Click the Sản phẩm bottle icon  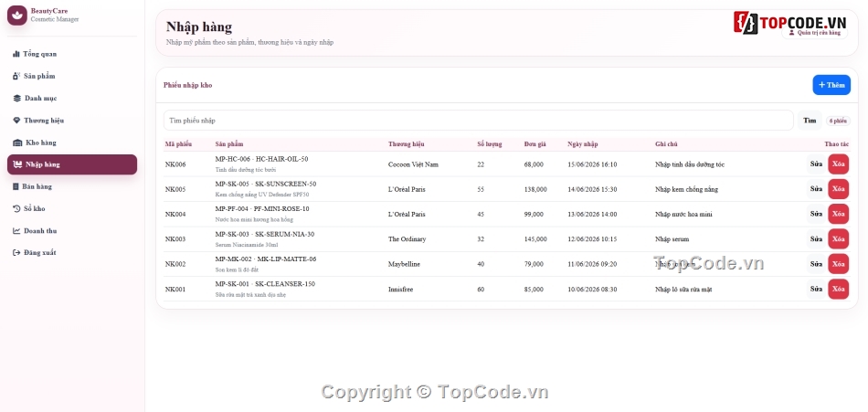point(16,77)
